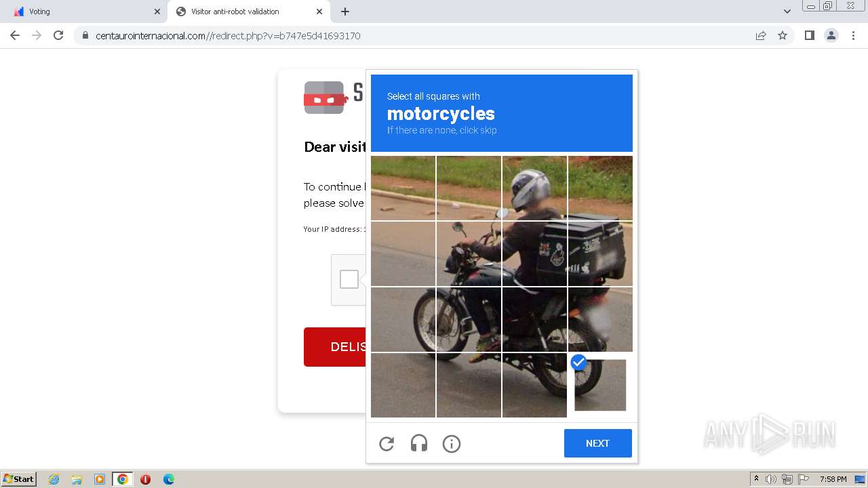
Task: Open network status tray icon
Action: pyautogui.click(x=787, y=479)
